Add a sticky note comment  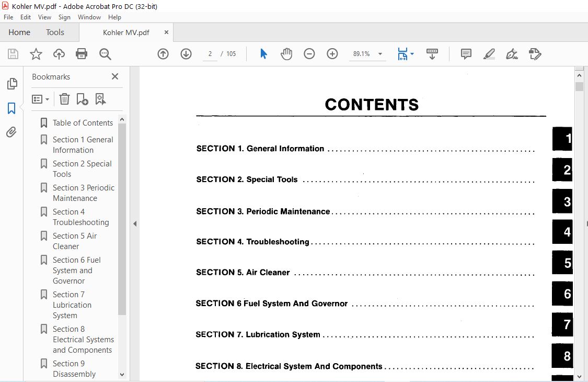tap(466, 54)
